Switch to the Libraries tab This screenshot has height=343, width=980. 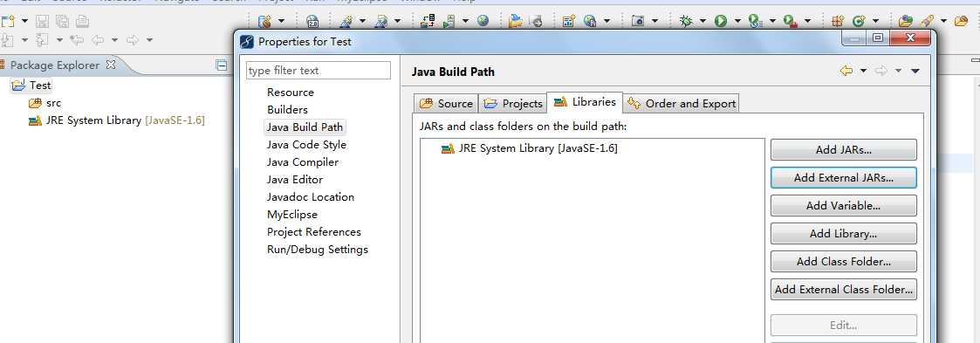click(x=585, y=102)
